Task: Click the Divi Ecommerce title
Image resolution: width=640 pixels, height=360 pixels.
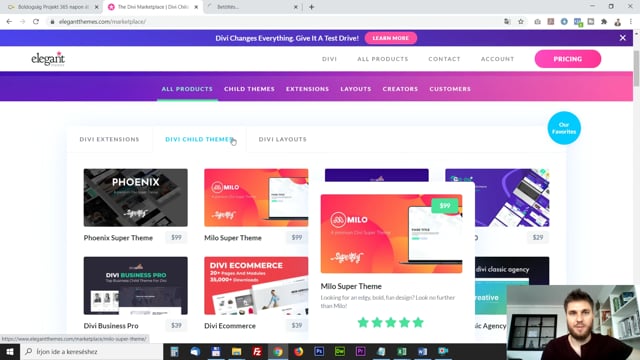Action: pyautogui.click(x=230, y=326)
